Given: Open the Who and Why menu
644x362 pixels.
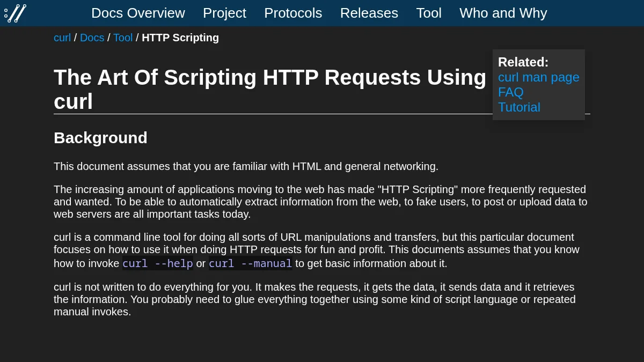Looking at the screenshot, I should pos(503,13).
